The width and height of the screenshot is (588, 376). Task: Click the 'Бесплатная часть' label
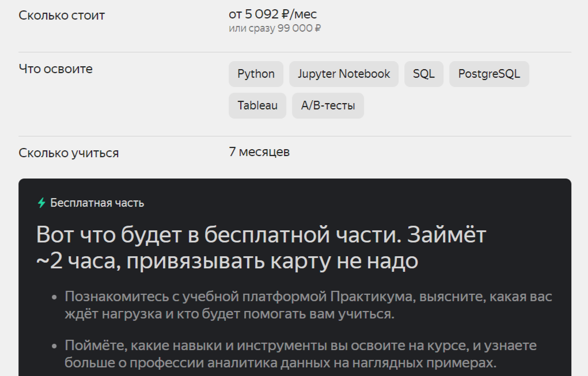(x=97, y=203)
